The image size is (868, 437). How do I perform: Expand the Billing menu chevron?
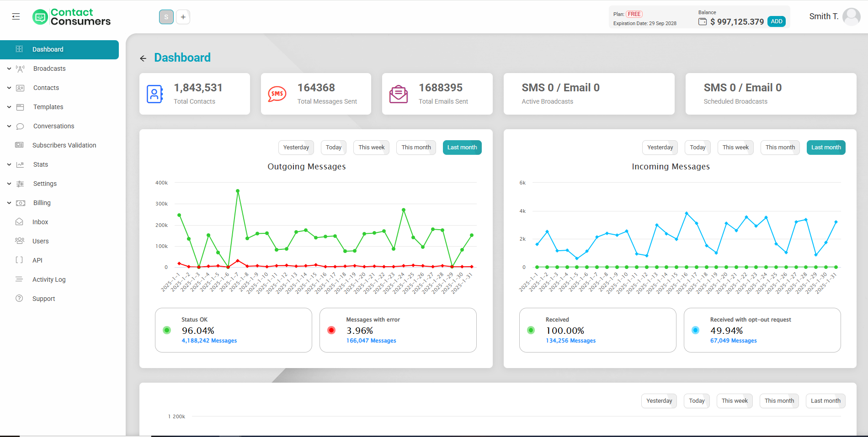tap(9, 203)
